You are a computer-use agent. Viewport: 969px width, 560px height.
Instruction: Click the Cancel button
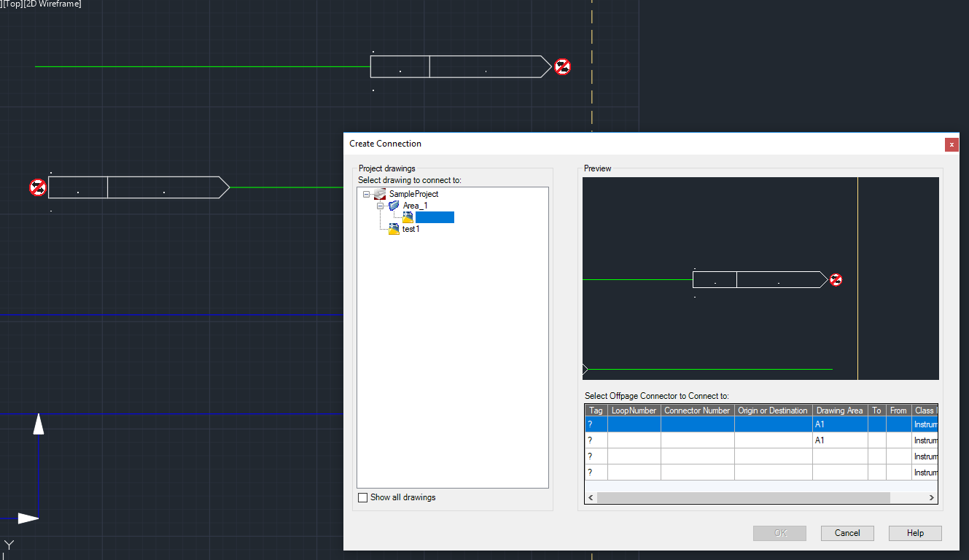(x=847, y=533)
